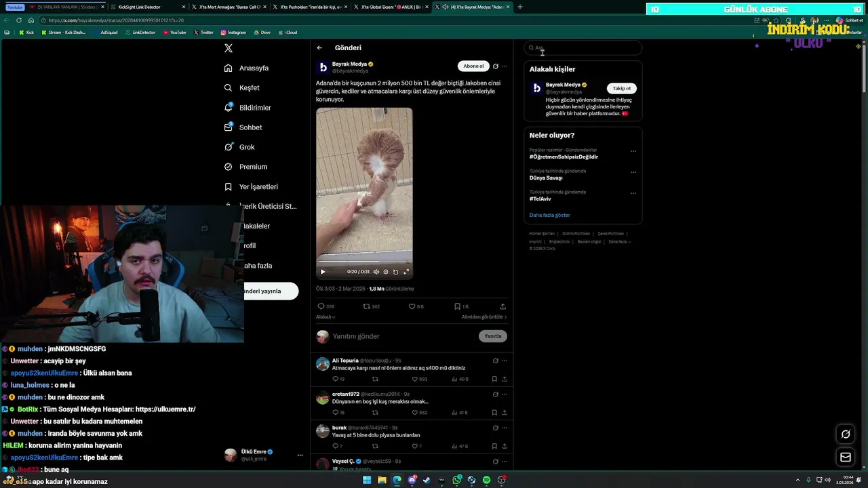The height and width of the screenshot is (488, 868).
Task: Open Sohbet messages page
Action: point(243,127)
